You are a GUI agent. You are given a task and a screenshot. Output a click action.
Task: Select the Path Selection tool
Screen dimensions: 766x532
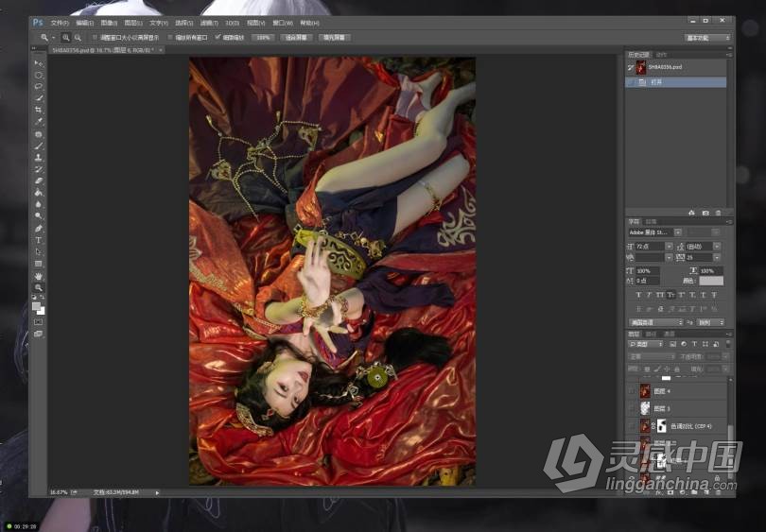tap(38, 252)
